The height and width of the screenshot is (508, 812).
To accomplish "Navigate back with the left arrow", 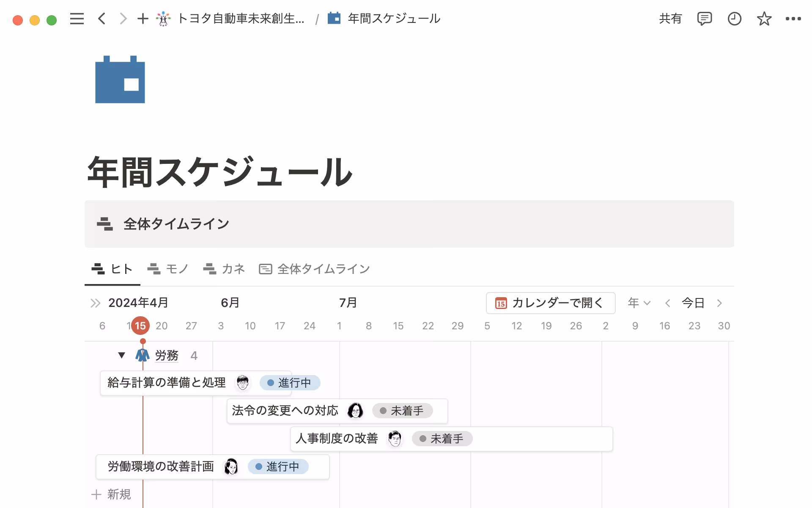I will click(101, 19).
